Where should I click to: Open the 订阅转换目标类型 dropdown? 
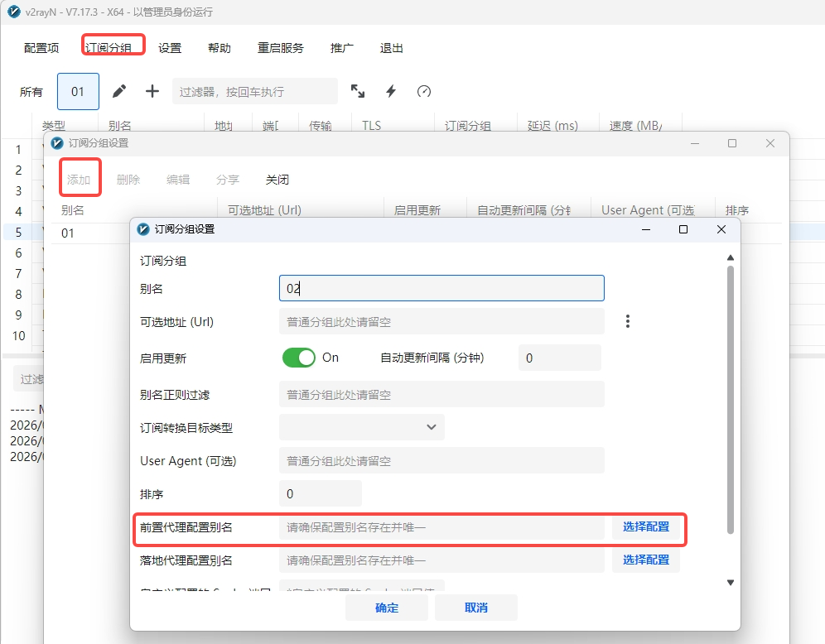361,427
